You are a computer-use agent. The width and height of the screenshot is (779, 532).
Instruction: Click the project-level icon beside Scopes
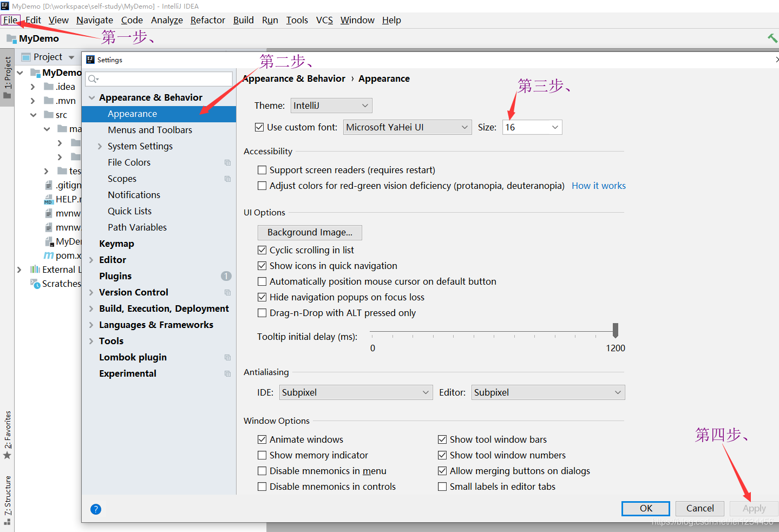coord(227,179)
